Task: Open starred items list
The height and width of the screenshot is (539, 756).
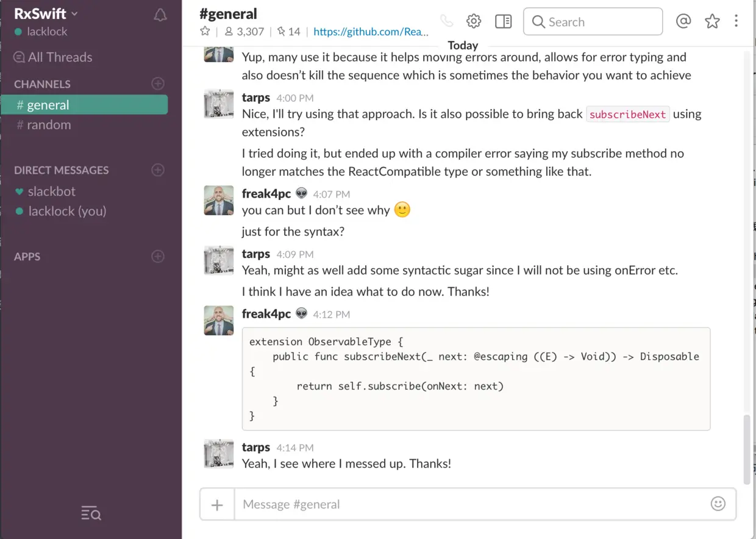Action: coord(712,21)
